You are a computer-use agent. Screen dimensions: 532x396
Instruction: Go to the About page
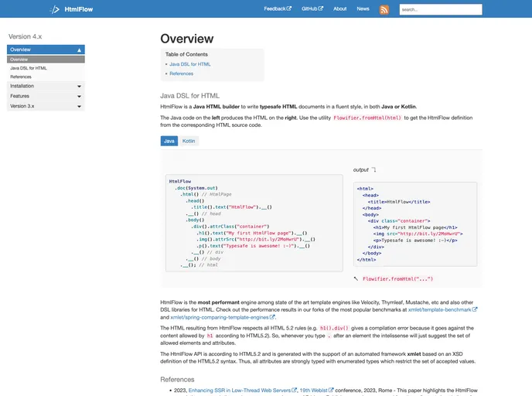[x=339, y=9]
